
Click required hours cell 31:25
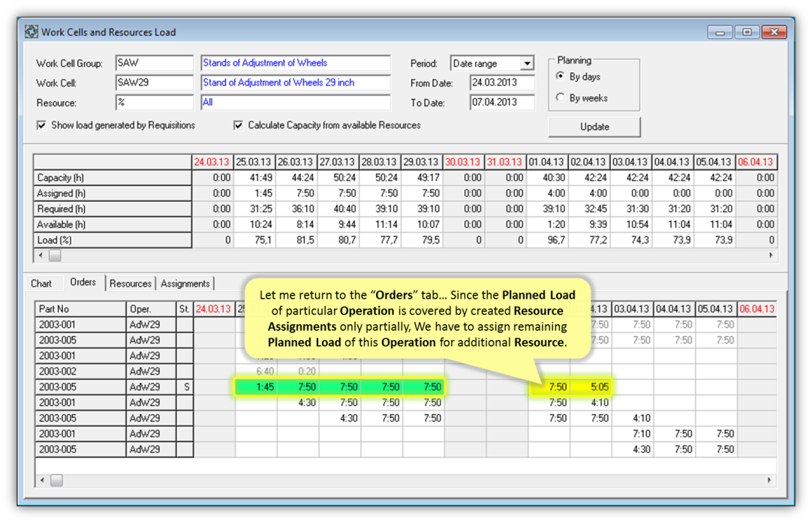point(254,209)
